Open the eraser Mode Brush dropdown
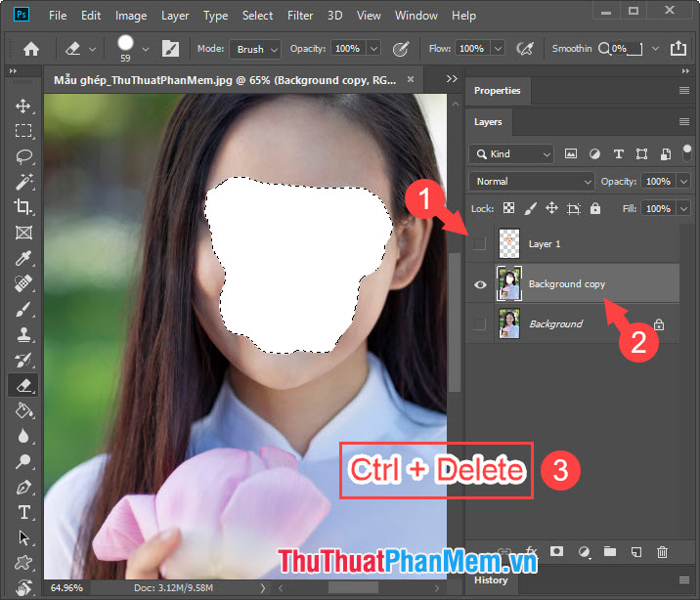This screenshot has height=600, width=700. pyautogui.click(x=255, y=49)
